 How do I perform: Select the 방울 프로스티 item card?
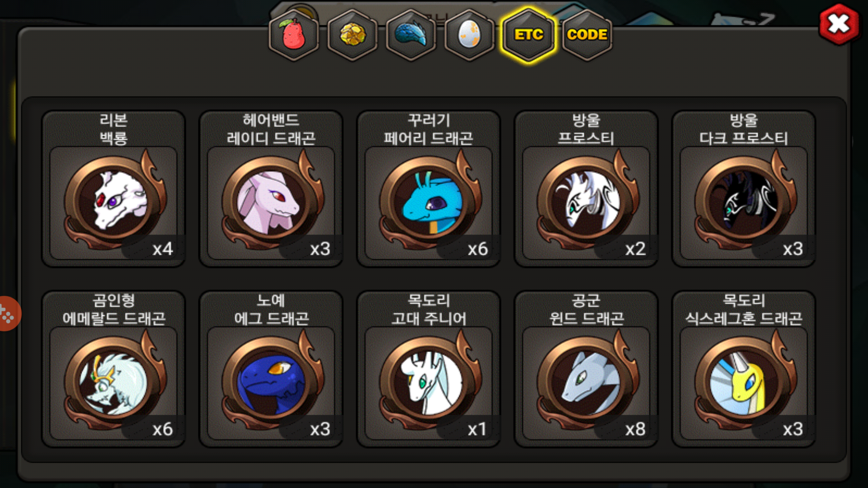coord(586,189)
